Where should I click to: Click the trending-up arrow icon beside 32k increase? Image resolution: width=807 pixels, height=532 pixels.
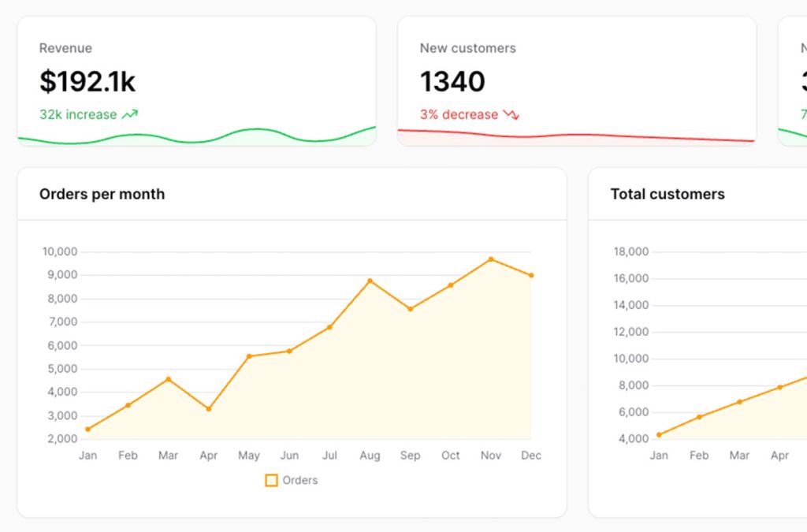[x=130, y=114]
